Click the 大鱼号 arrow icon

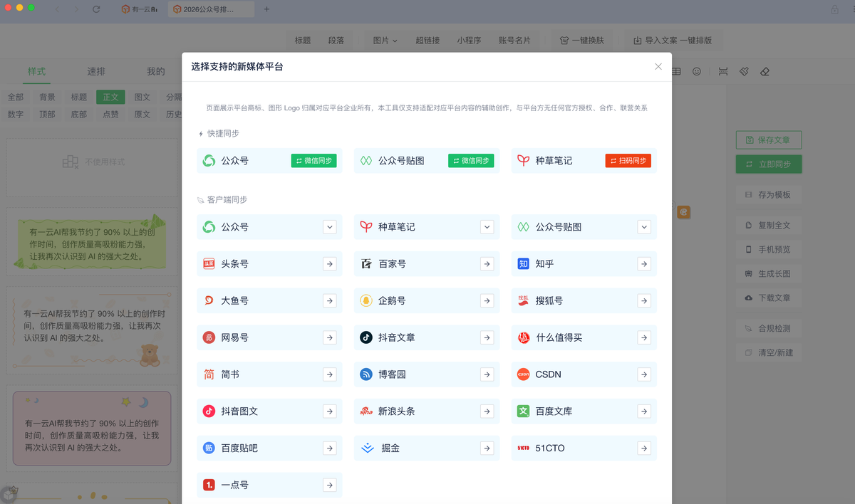[x=330, y=300]
